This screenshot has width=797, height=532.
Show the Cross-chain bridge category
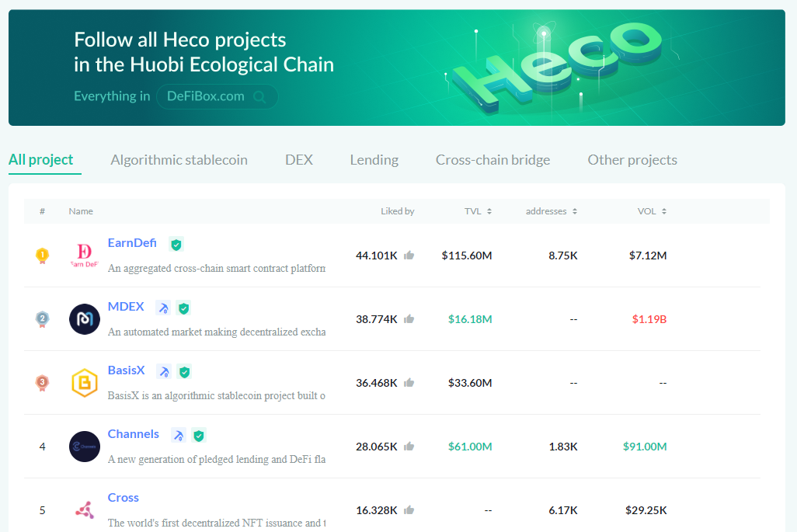pyautogui.click(x=492, y=160)
